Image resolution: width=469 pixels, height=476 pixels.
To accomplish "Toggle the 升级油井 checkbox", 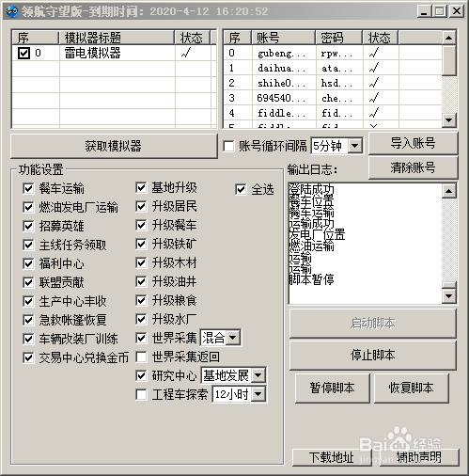I will [141, 281].
